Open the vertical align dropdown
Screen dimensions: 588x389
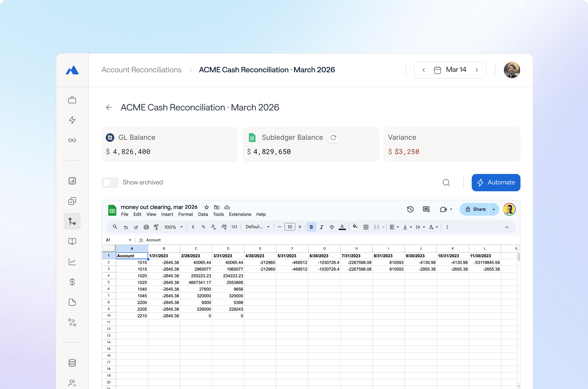(x=407, y=227)
